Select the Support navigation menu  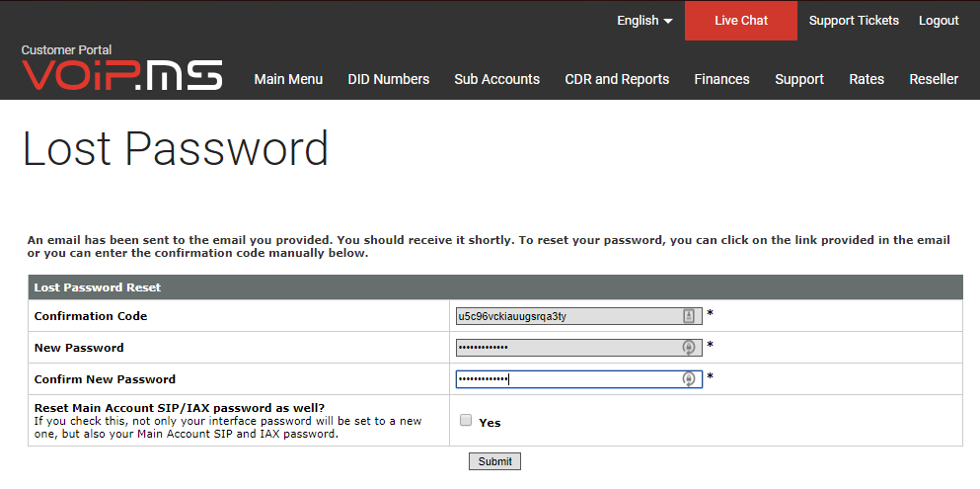[798, 79]
